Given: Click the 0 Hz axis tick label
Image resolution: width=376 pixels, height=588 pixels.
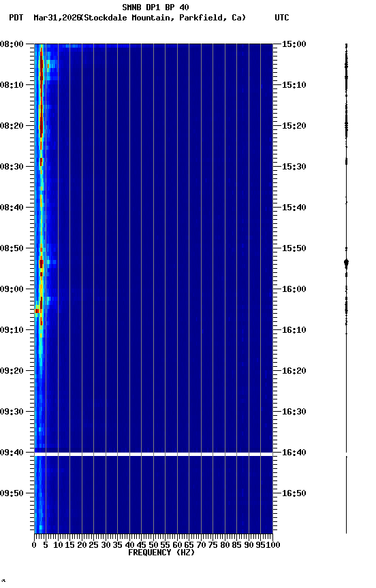Looking at the screenshot, I should [x=34, y=546].
